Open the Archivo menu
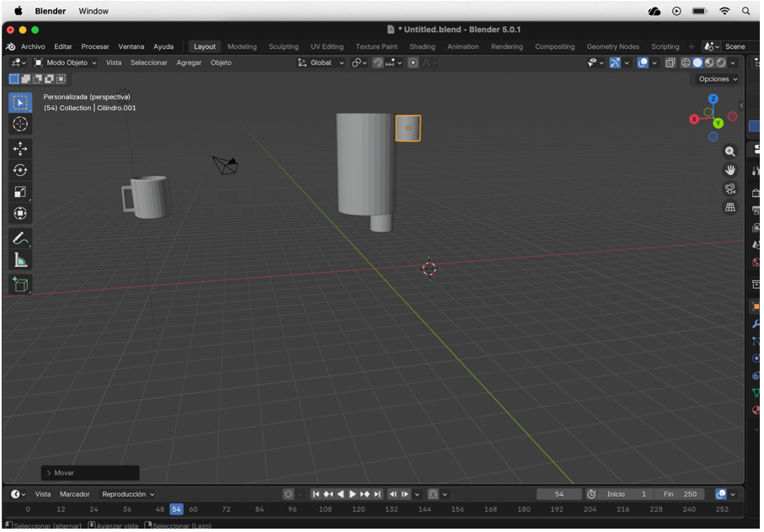The width and height of the screenshot is (764, 532). (x=33, y=46)
